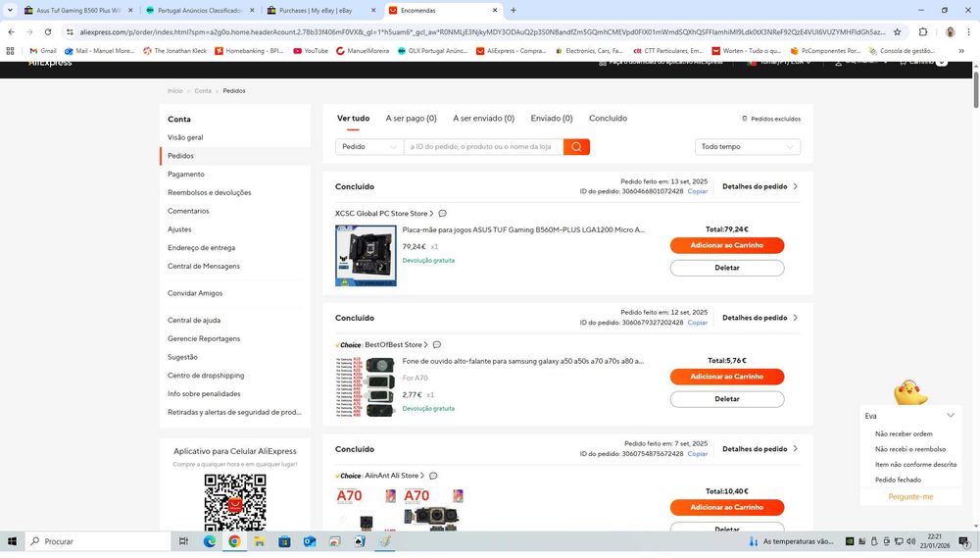This screenshot has height=558, width=980.
Task: Open chat with BestOfBest Store
Action: [x=437, y=344]
